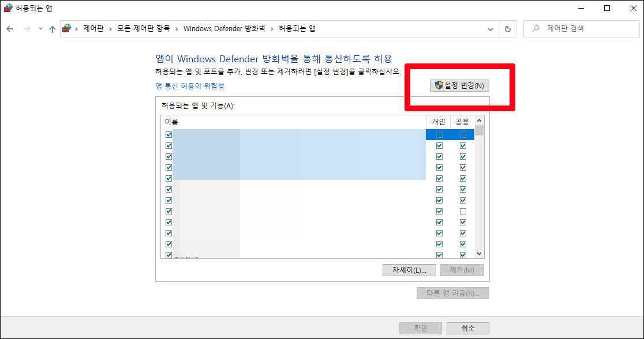Expand the chevron after 모든 제어판 항목
Image resolution: width=644 pixels, height=339 pixels.
pyautogui.click(x=177, y=29)
